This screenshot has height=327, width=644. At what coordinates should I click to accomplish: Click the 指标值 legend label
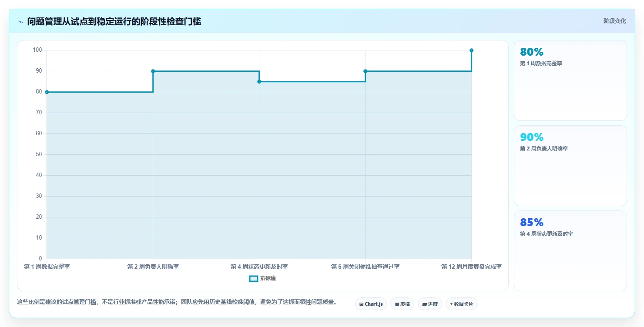268,278
